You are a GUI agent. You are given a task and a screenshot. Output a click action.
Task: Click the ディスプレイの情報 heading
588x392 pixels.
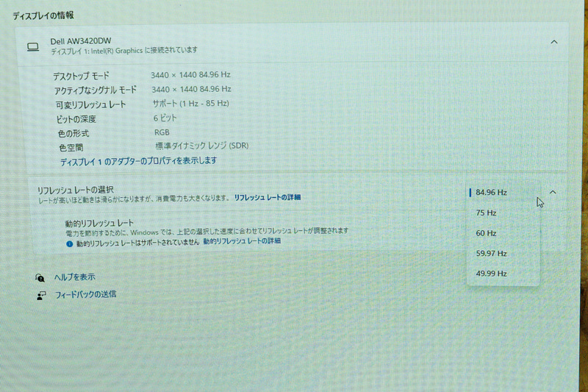point(43,15)
